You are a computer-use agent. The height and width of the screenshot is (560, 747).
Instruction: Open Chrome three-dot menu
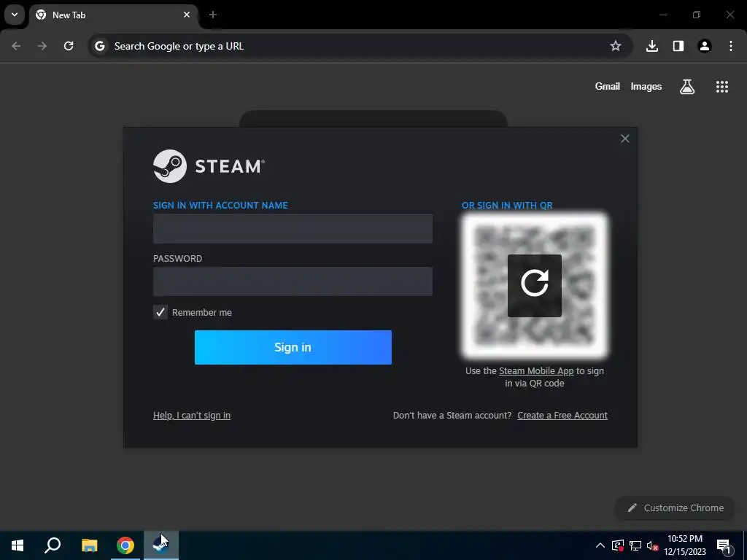tap(731, 46)
